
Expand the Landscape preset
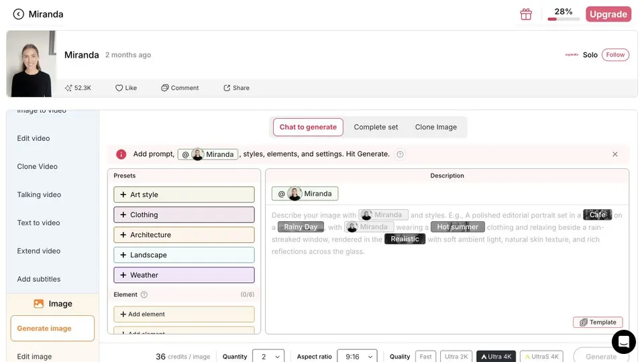pos(184,255)
